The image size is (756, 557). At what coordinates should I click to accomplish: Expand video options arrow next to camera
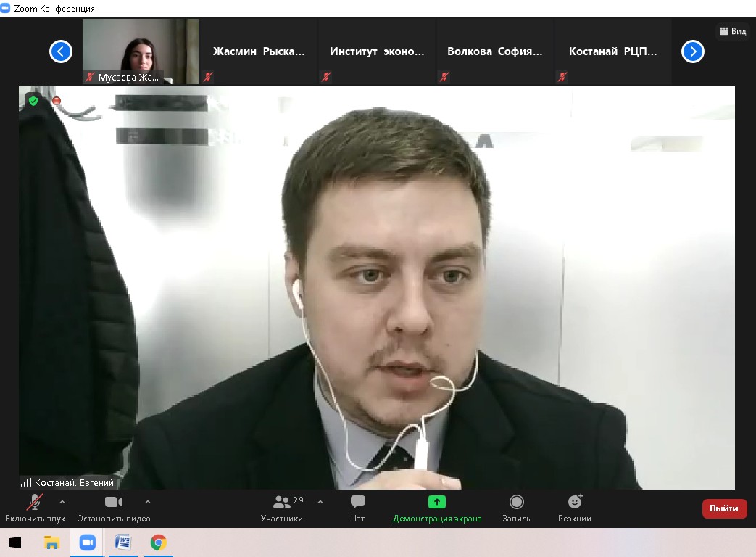pos(148,502)
